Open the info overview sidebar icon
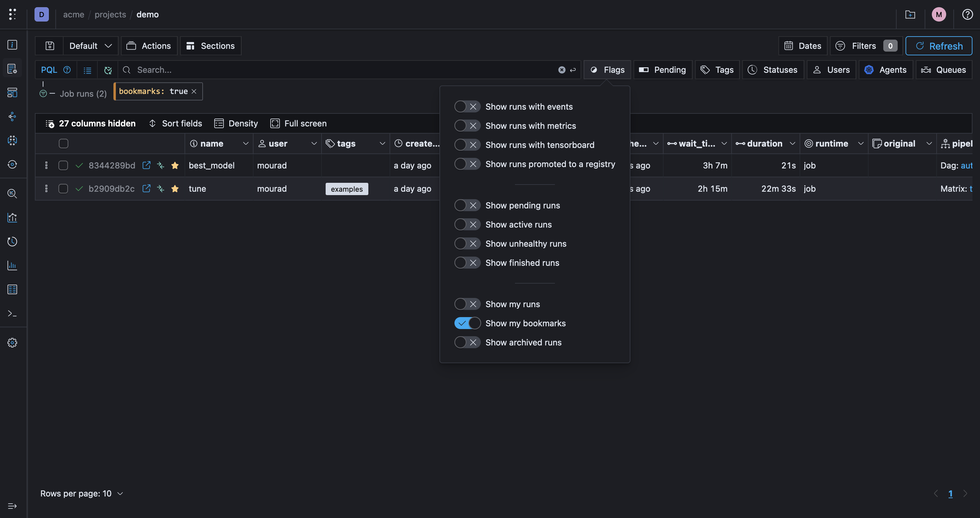Image resolution: width=980 pixels, height=518 pixels. (x=12, y=45)
